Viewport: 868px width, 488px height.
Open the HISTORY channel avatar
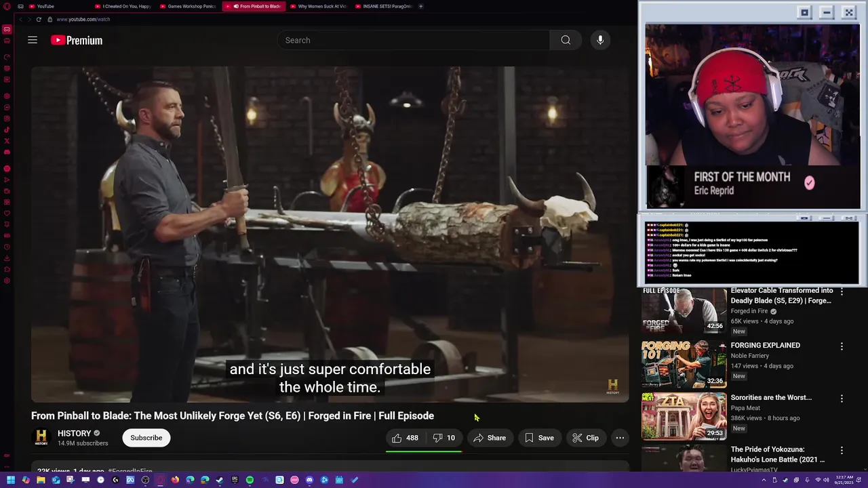tap(41, 438)
